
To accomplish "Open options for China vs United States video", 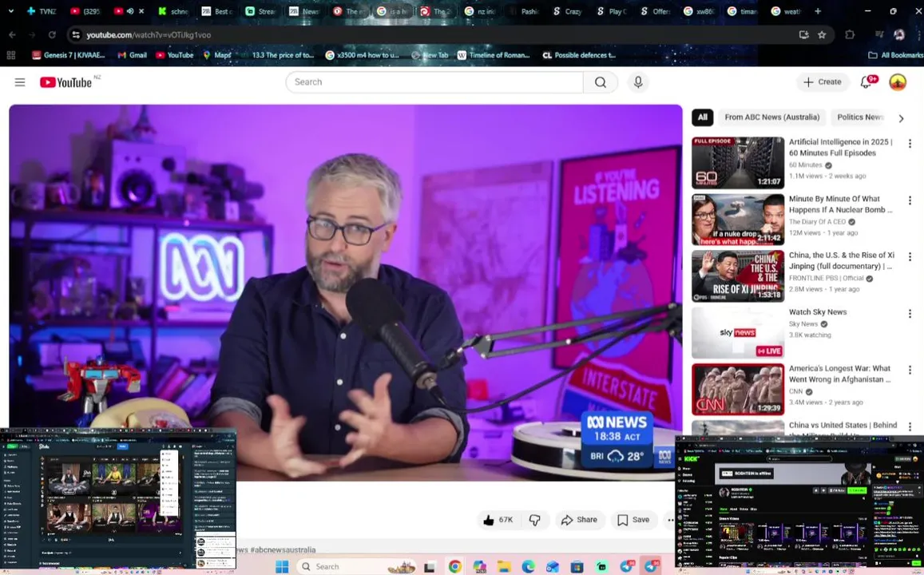I will [x=910, y=426].
